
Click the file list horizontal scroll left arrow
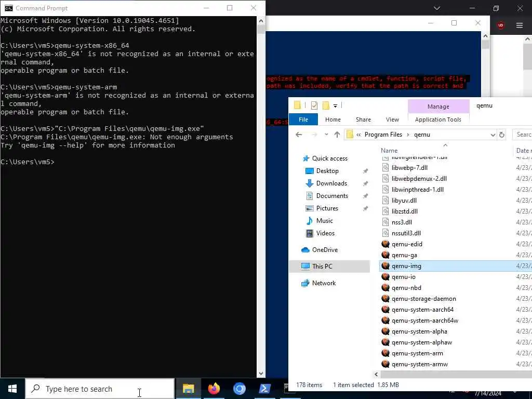pos(376,374)
